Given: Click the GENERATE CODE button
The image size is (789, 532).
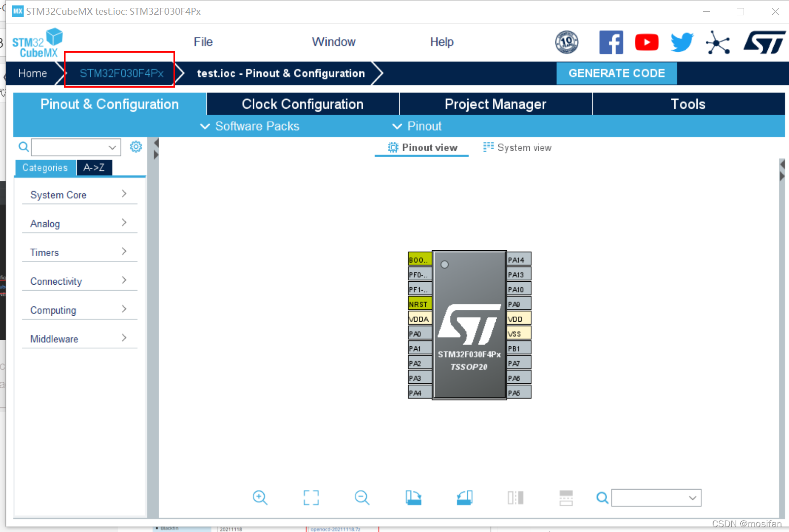Looking at the screenshot, I should tap(617, 73).
